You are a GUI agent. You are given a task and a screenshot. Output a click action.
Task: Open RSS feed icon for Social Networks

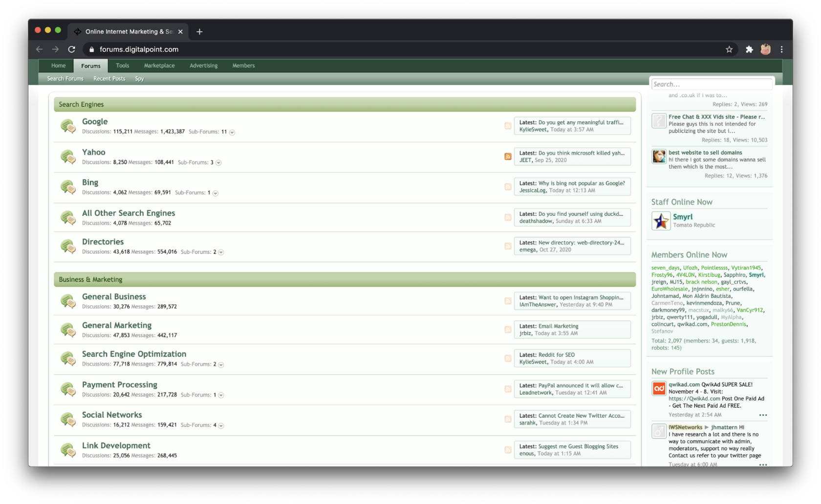pos(508,420)
